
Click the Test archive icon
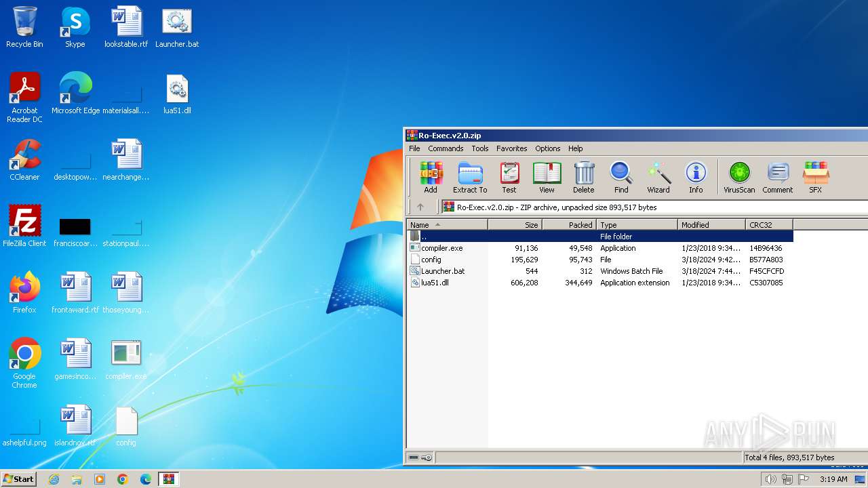coord(509,178)
